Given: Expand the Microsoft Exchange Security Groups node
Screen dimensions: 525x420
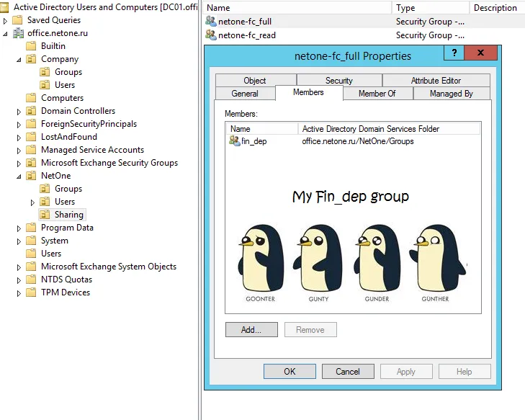Looking at the screenshot, I should pos(19,164).
